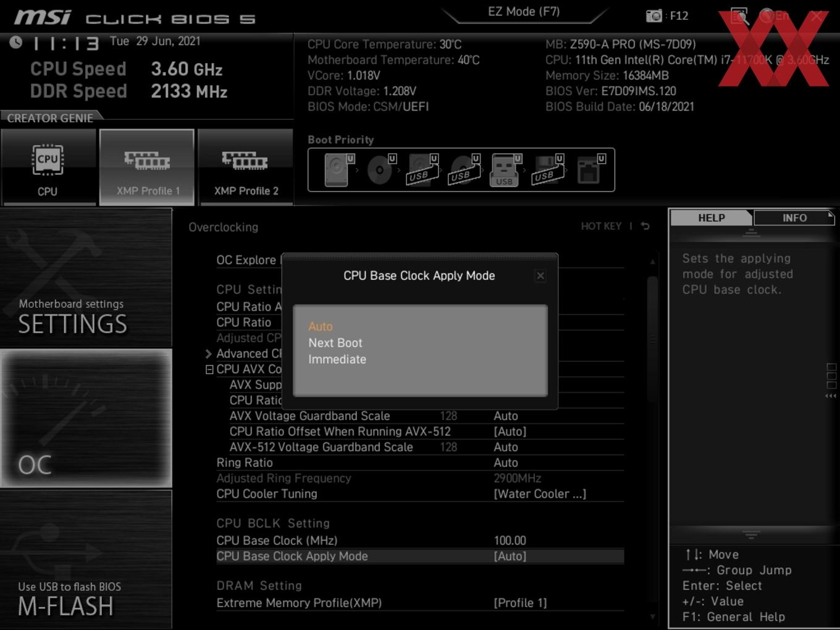Select CPU Ratio Offset When Running AVX-512
The image size is (840, 630).
[x=340, y=432]
